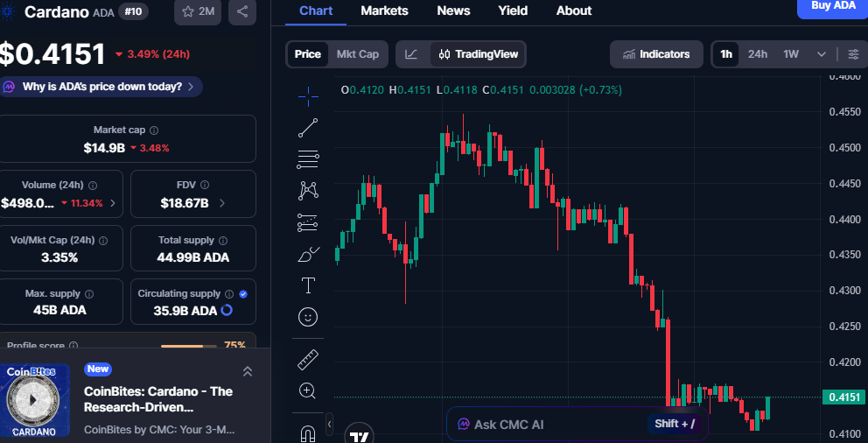Open the emoji icons tool
Image resolution: width=868 pixels, height=443 pixels.
pos(308,317)
